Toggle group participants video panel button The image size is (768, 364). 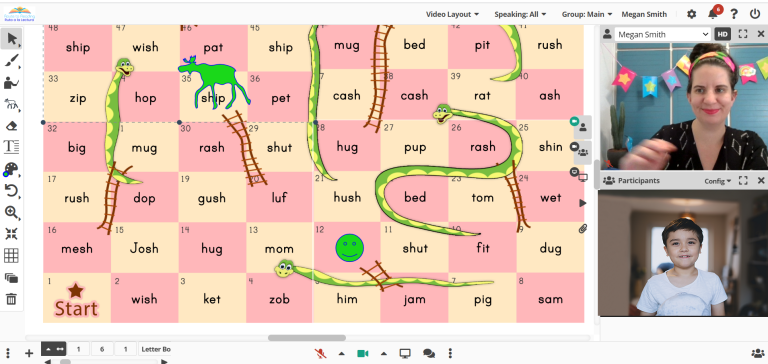pyautogui.click(x=582, y=151)
